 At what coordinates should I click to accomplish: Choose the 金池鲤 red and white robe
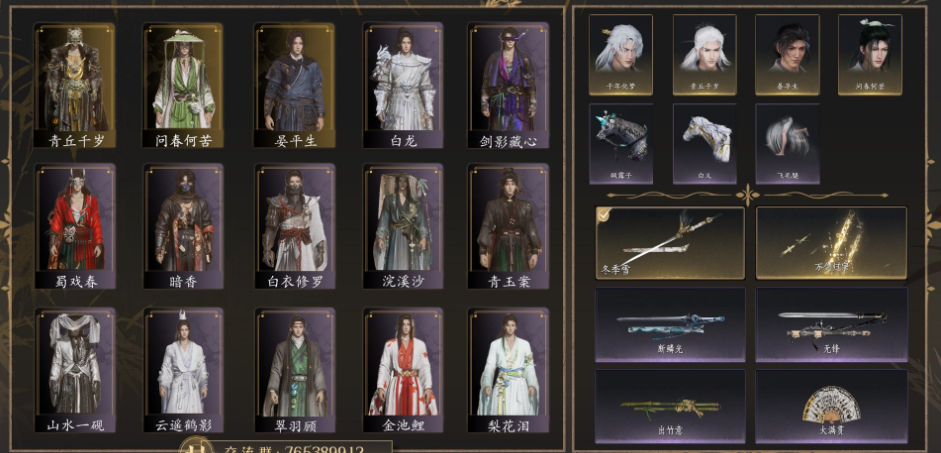tap(403, 370)
